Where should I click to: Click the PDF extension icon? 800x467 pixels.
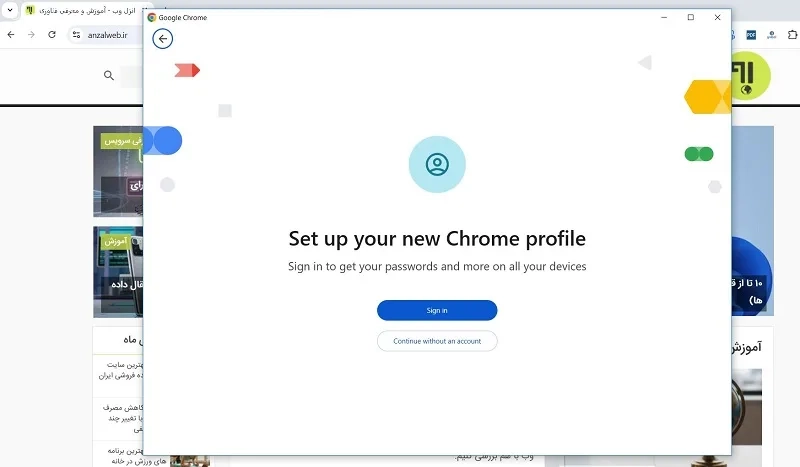pos(751,35)
